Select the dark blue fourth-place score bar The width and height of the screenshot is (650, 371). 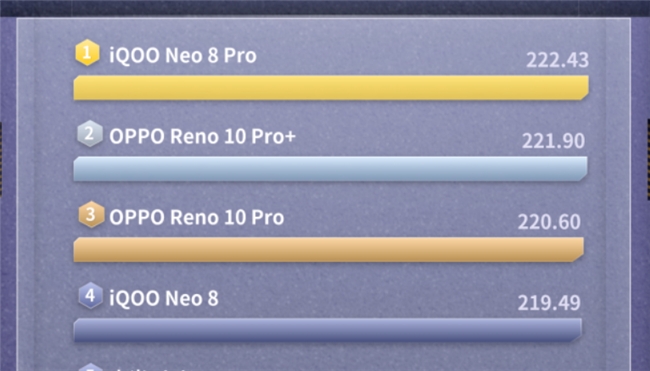[x=327, y=330]
